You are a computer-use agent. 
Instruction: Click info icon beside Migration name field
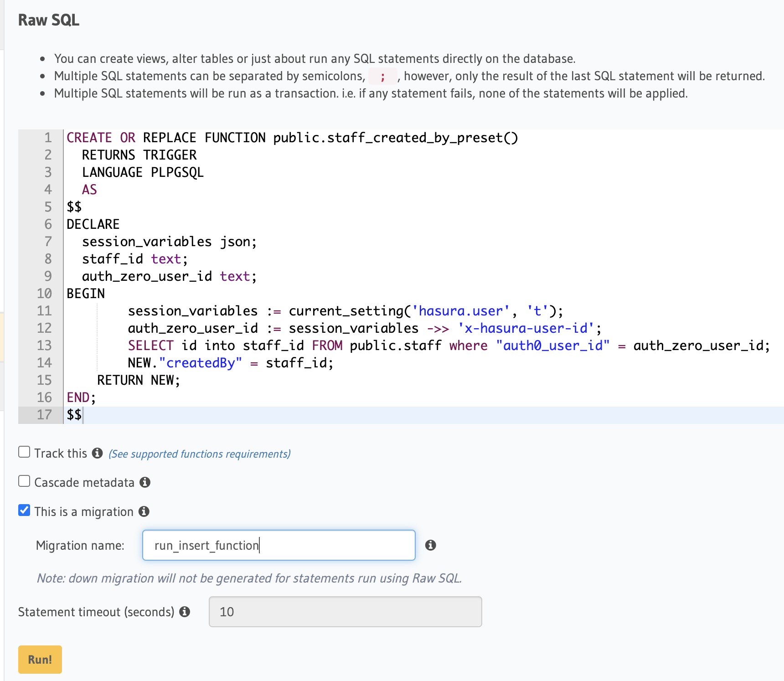tap(430, 545)
